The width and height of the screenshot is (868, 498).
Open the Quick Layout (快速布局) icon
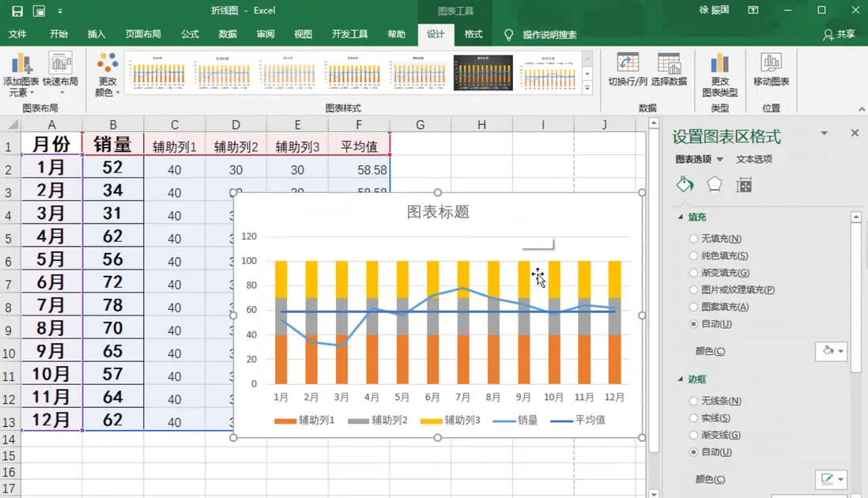click(x=60, y=65)
